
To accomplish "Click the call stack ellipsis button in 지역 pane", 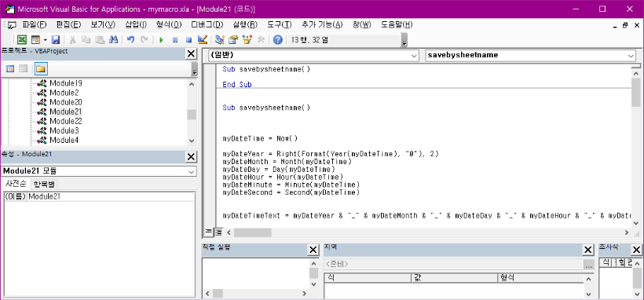I will pyautogui.click(x=588, y=264).
